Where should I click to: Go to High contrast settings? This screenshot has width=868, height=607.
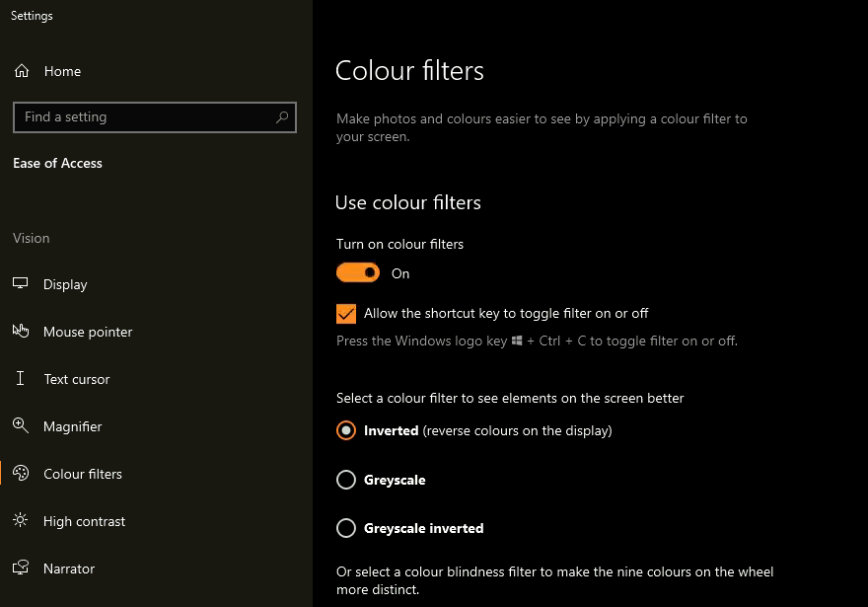coord(84,521)
